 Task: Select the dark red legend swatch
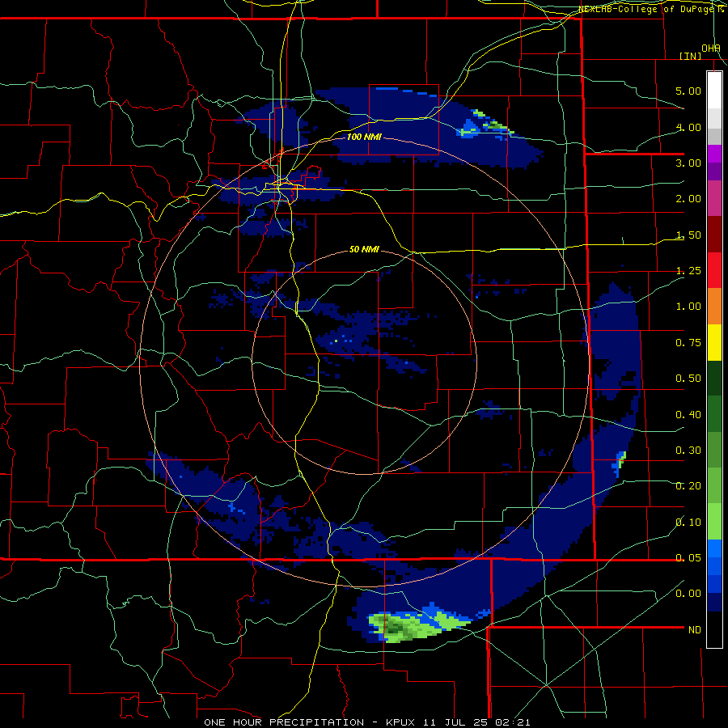[714, 235]
